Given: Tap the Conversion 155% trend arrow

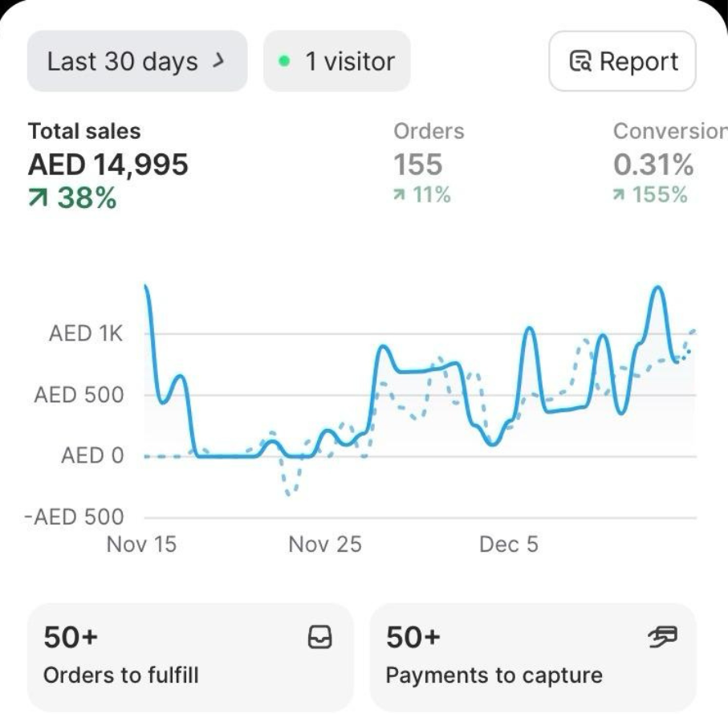Looking at the screenshot, I should [x=619, y=195].
